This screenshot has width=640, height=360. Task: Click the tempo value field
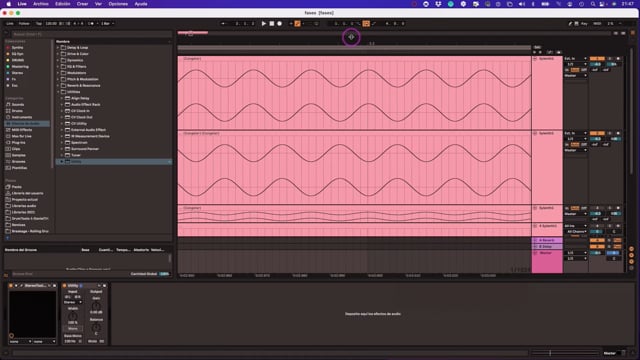coord(51,24)
